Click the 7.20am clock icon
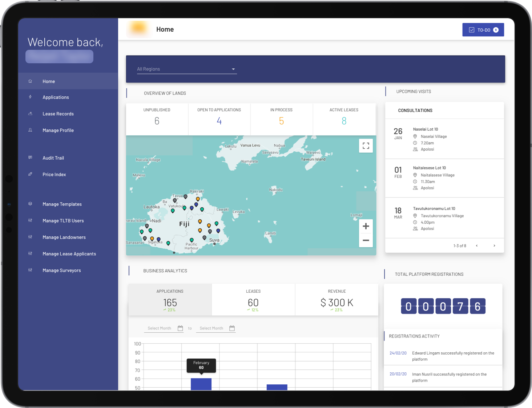The height and width of the screenshot is (408, 532). (415, 143)
